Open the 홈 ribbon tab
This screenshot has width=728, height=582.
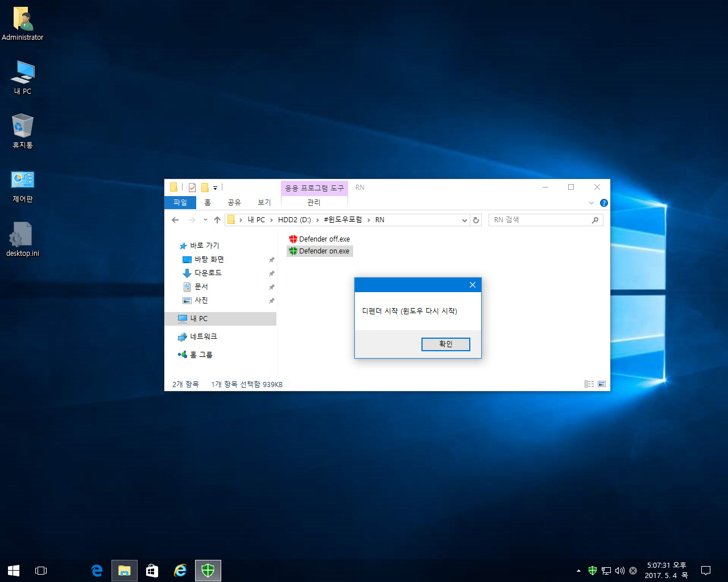point(208,202)
